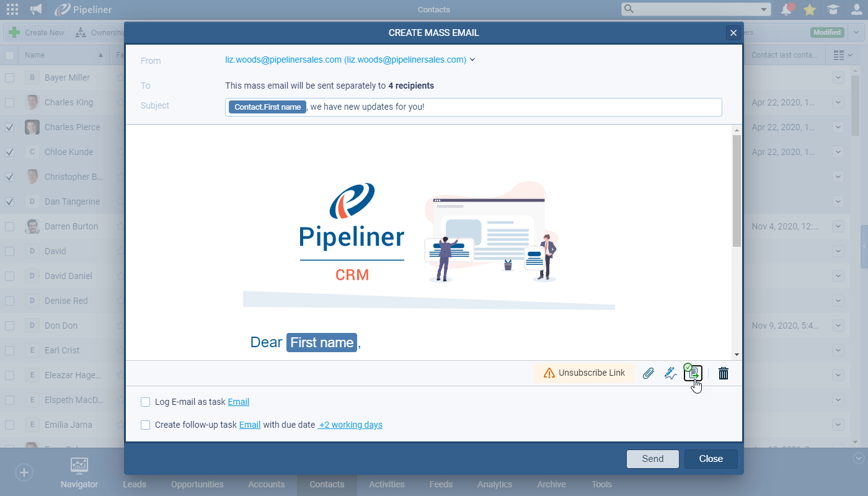This screenshot has height=496, width=868.
Task: Click the attachment paperclip icon
Action: [648, 373]
